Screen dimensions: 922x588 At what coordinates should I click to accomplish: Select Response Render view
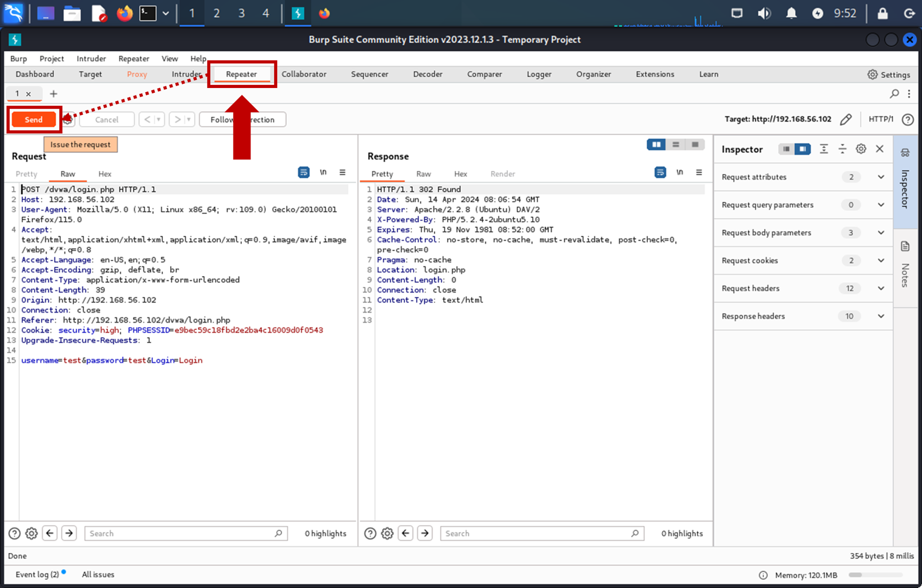point(502,174)
